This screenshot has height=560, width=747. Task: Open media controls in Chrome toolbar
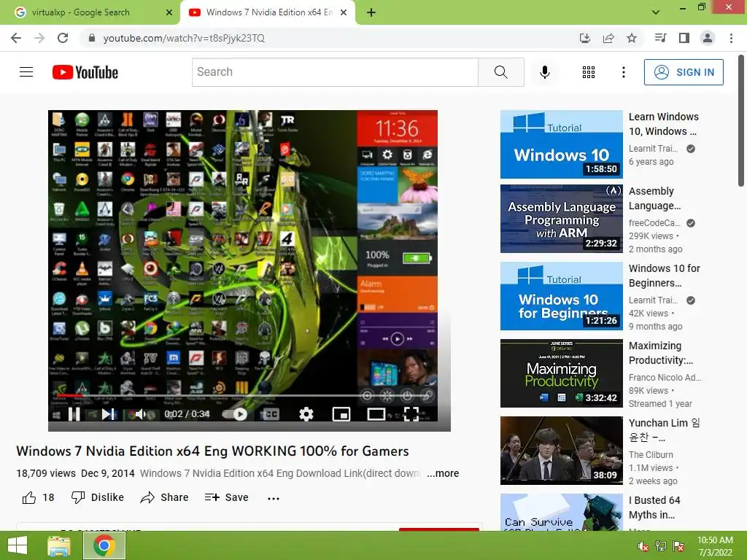660,38
